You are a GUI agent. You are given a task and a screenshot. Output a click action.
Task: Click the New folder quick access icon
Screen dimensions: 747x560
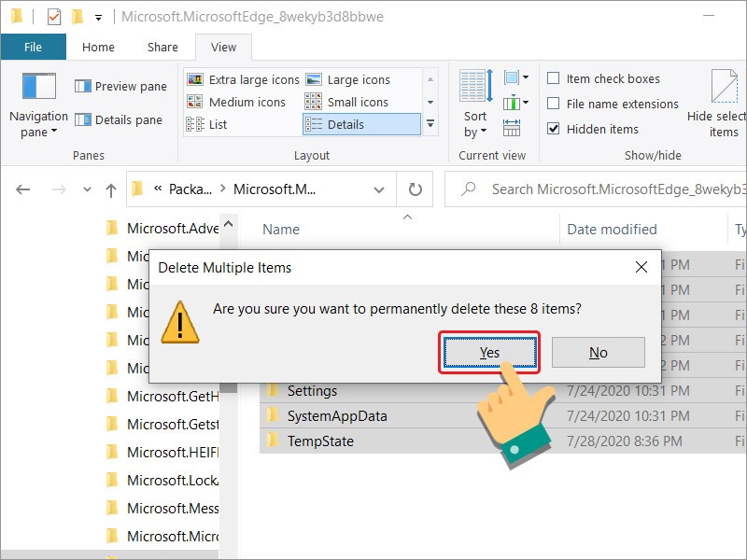coord(78,17)
